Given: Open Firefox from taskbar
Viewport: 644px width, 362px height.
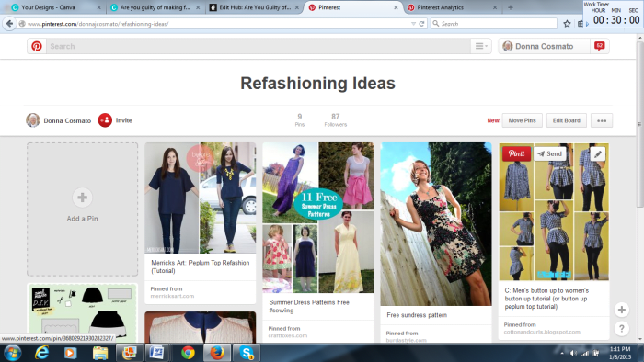Looking at the screenshot, I should (x=217, y=353).
